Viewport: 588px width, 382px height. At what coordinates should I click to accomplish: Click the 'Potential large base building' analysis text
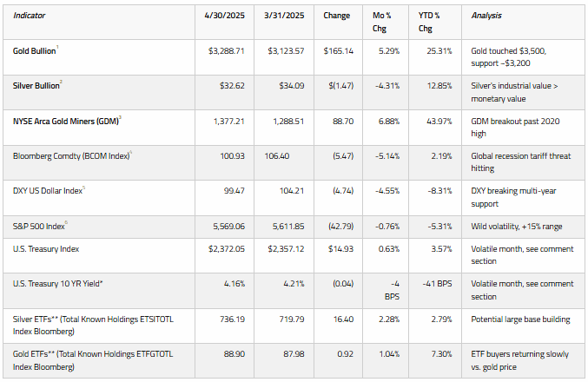pos(520,319)
